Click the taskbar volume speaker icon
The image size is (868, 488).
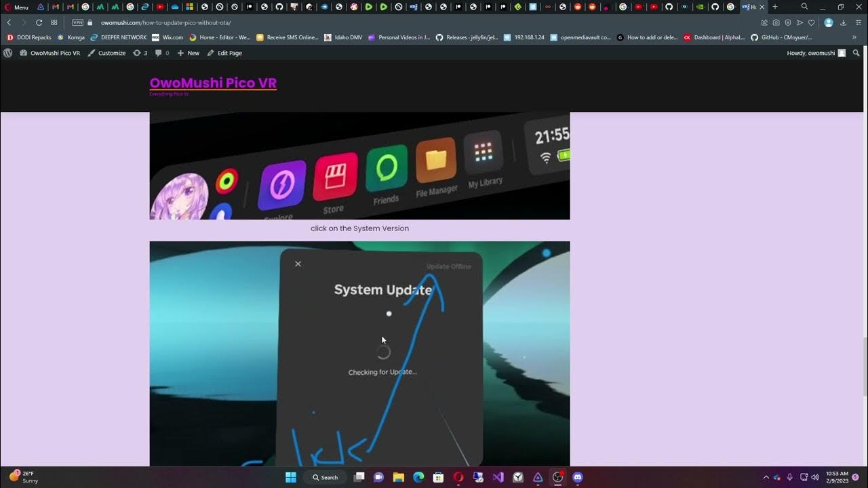814,477
